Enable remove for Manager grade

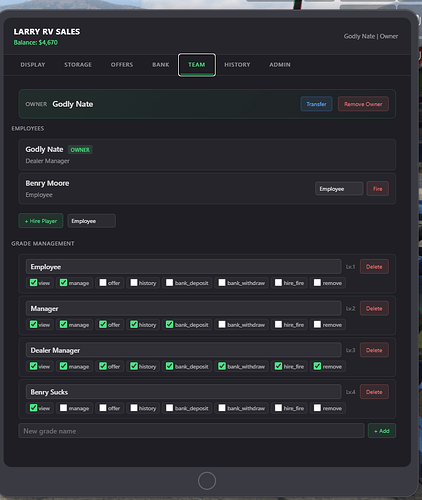tap(317, 324)
